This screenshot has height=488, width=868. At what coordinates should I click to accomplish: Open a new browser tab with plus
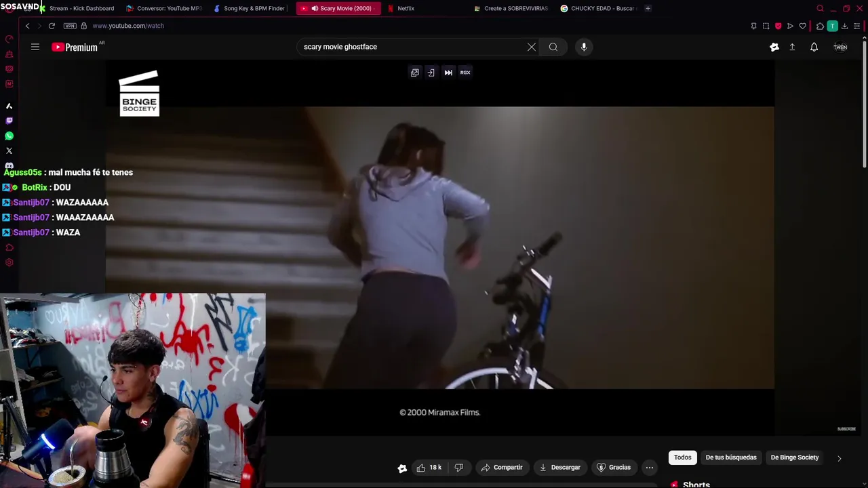(648, 8)
